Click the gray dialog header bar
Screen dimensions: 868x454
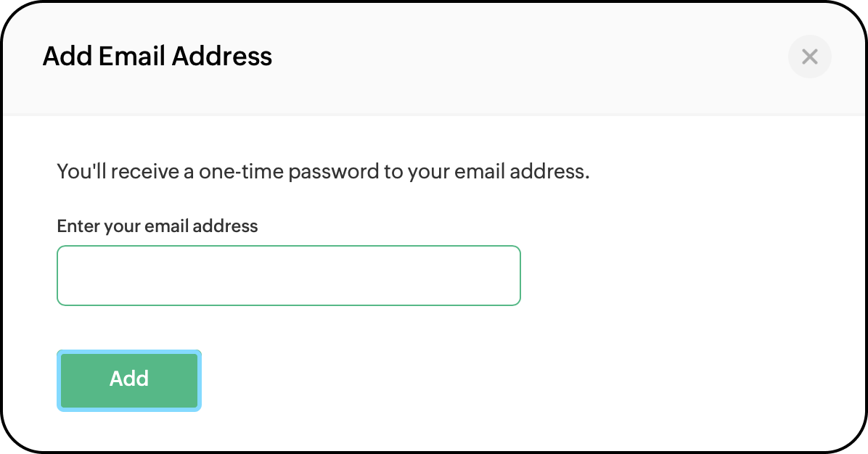(434, 58)
